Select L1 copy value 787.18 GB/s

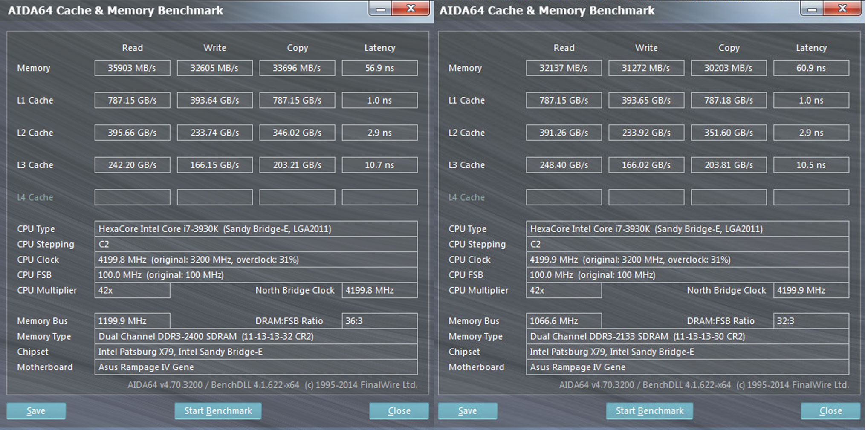[729, 100]
